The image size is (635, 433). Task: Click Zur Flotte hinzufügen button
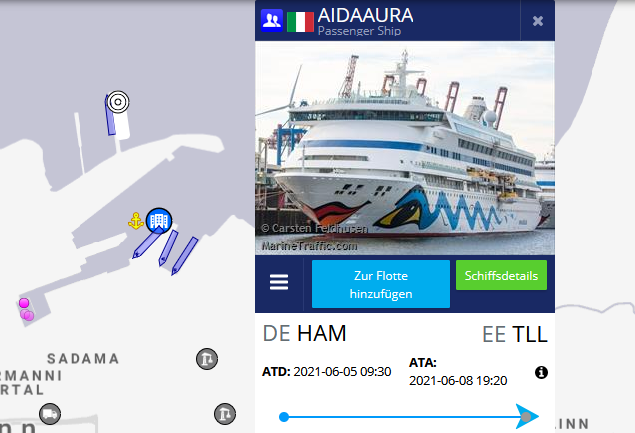pyautogui.click(x=381, y=284)
